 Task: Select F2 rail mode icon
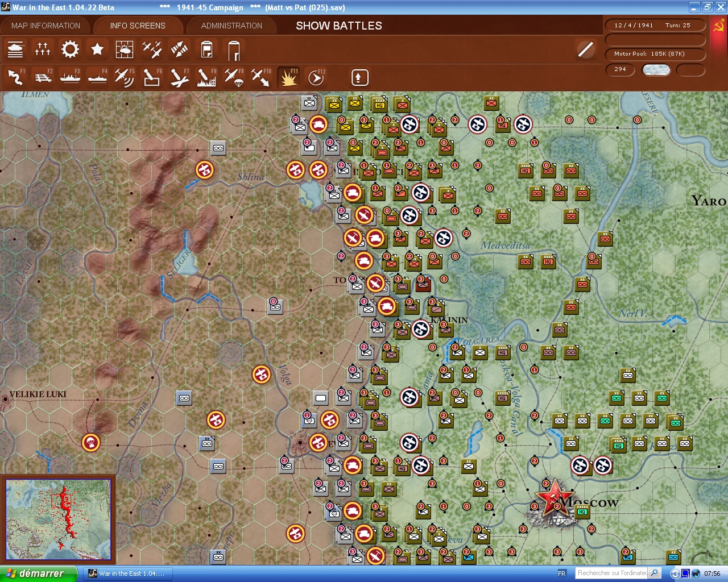[43, 77]
